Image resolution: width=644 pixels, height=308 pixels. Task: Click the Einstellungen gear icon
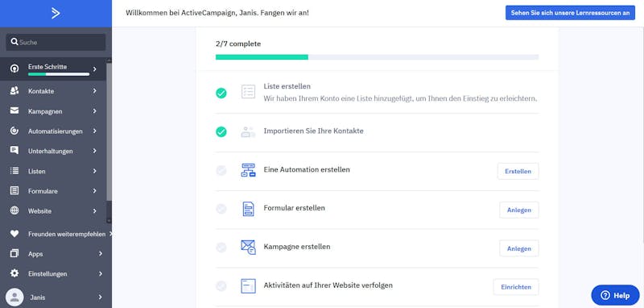coord(14,273)
